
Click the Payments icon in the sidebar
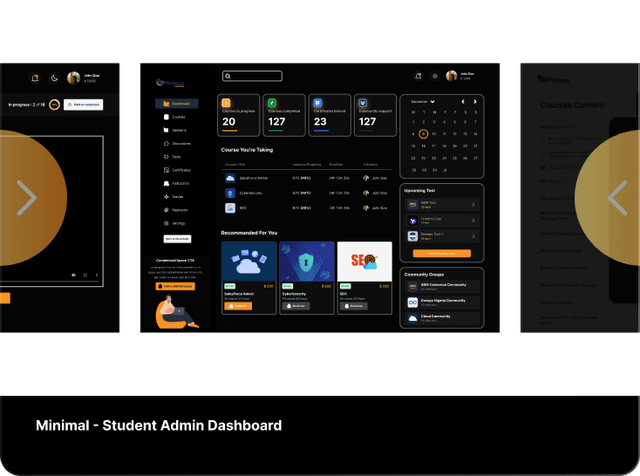coord(163,210)
